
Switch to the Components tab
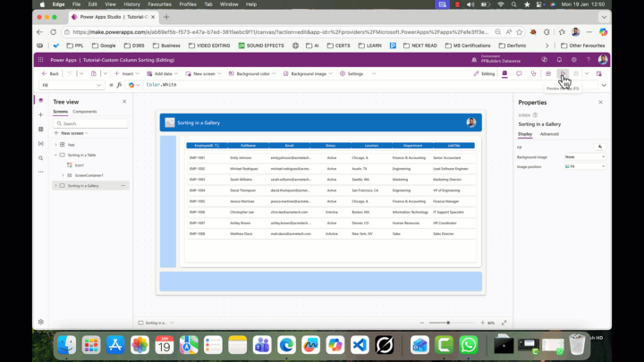click(85, 112)
